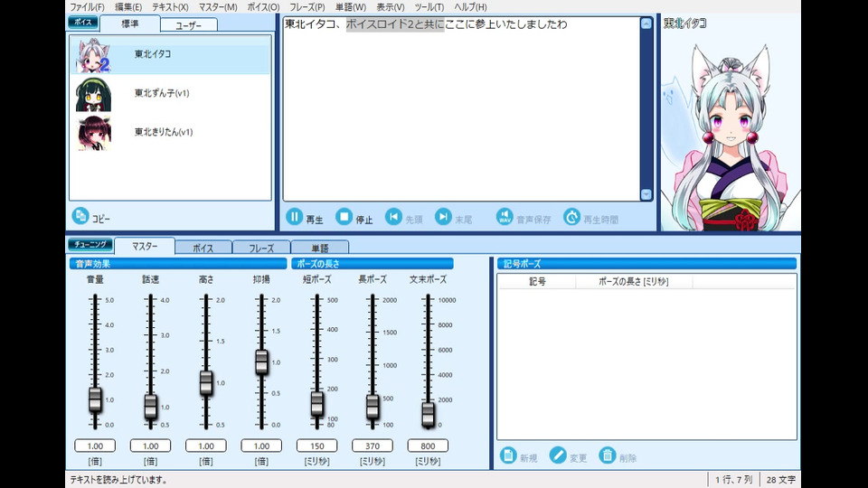The width and height of the screenshot is (868, 488).
Task: Click the ポーズの長さ [ミリ秒] column header
Action: point(634,282)
